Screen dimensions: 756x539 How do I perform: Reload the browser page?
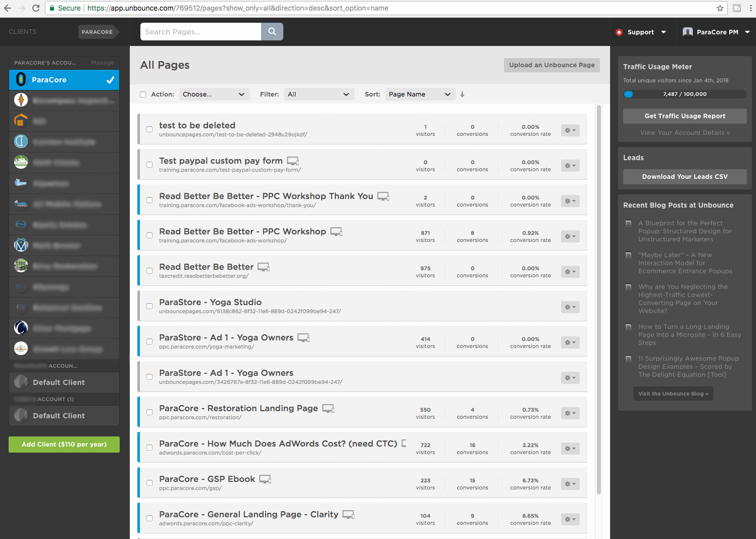(x=36, y=8)
